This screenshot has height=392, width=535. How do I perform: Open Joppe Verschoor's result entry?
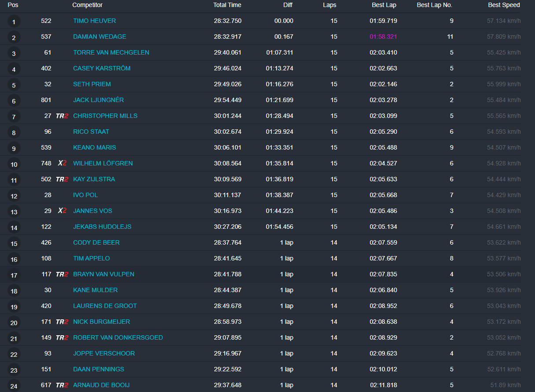104,354
